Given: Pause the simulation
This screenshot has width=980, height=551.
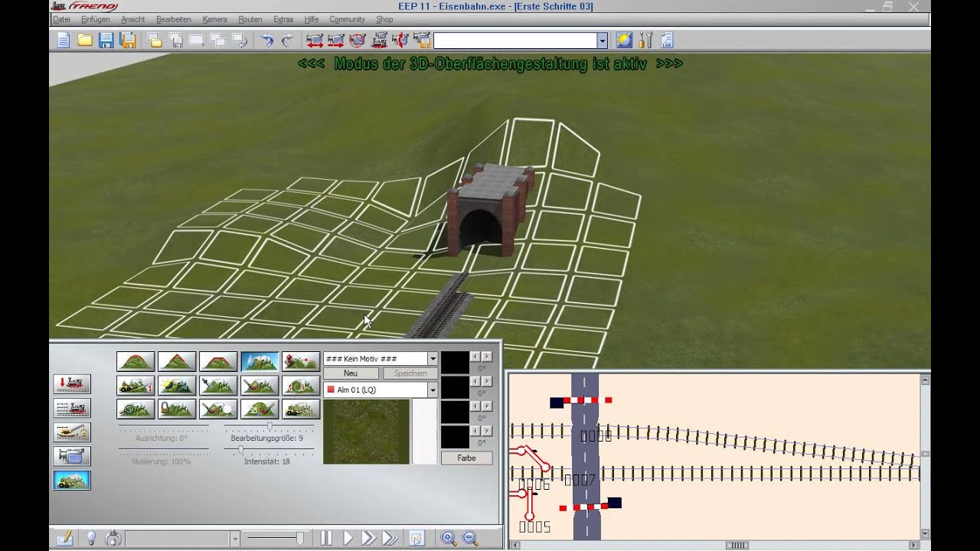Looking at the screenshot, I should [327, 538].
